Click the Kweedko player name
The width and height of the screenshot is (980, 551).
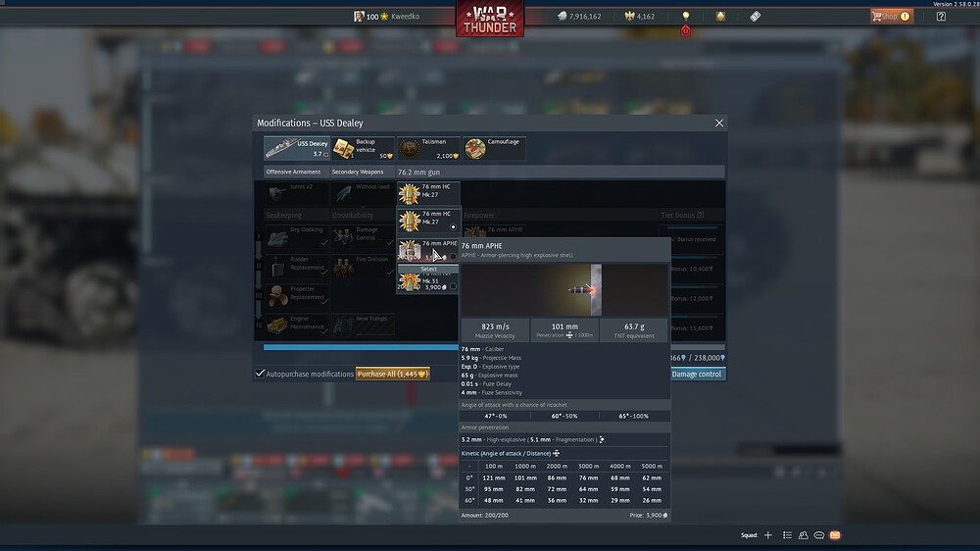(405, 17)
